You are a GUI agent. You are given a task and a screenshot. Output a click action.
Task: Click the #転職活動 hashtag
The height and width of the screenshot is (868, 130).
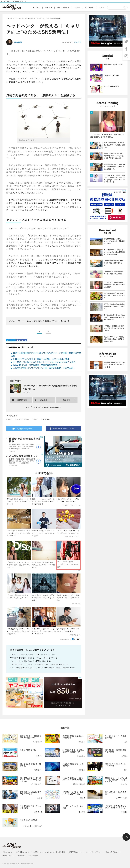45,419
